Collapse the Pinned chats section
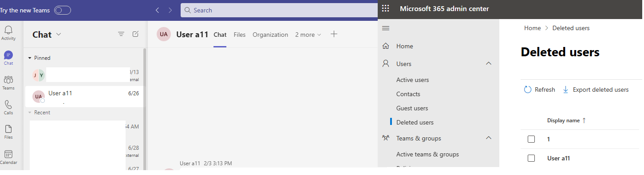The height and width of the screenshot is (175, 644). 30,58
